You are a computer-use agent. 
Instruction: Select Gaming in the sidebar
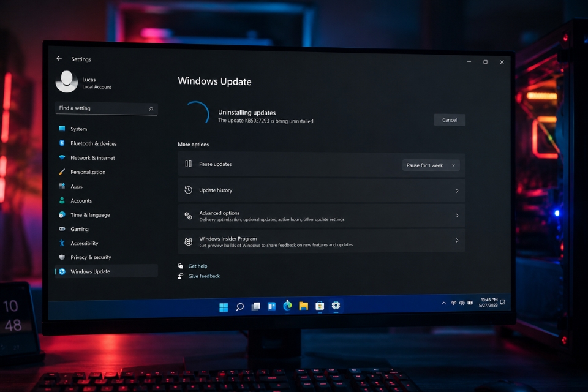pyautogui.click(x=80, y=229)
